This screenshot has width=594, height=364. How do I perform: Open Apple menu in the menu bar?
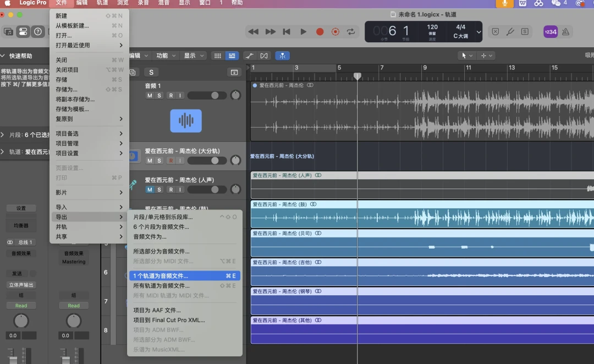click(7, 3)
